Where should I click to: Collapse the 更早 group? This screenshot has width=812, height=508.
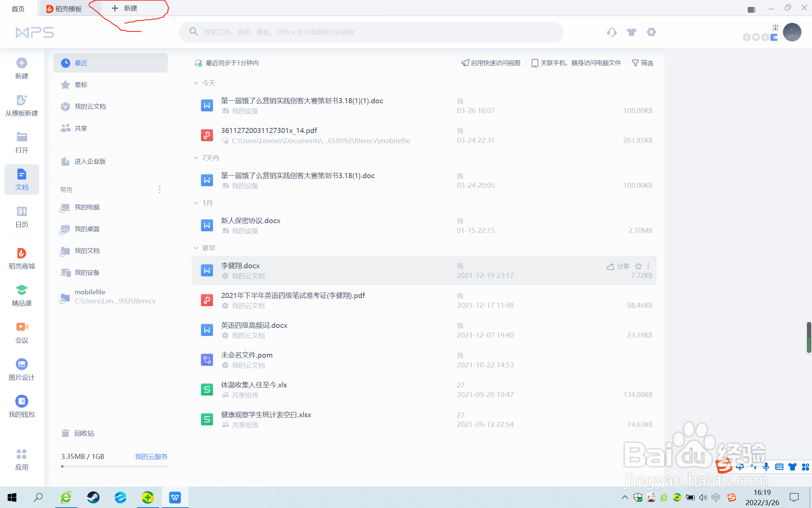(x=196, y=248)
